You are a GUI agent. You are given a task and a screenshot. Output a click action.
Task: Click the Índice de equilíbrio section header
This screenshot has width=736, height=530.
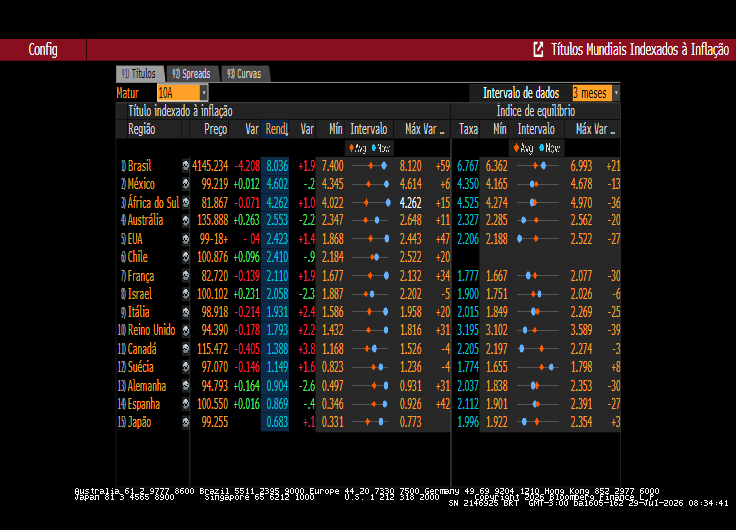tap(536, 111)
